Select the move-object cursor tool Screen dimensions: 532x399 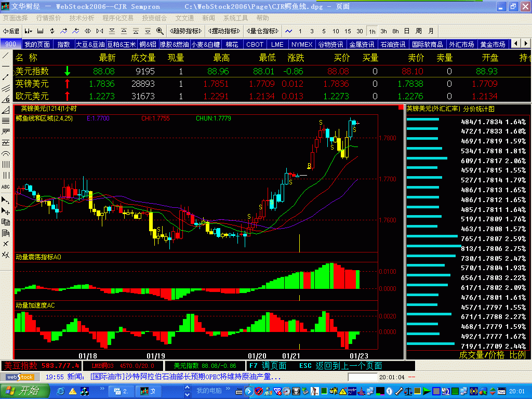6,211
